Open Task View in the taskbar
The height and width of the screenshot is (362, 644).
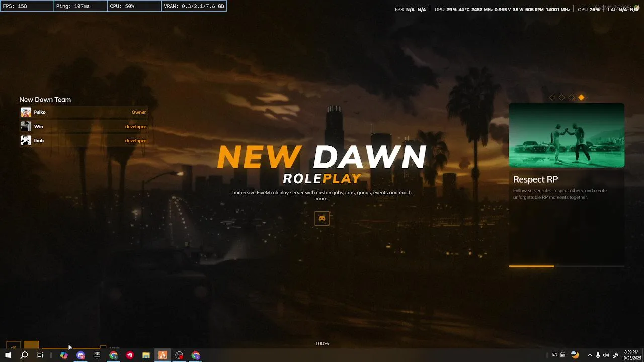point(40,355)
